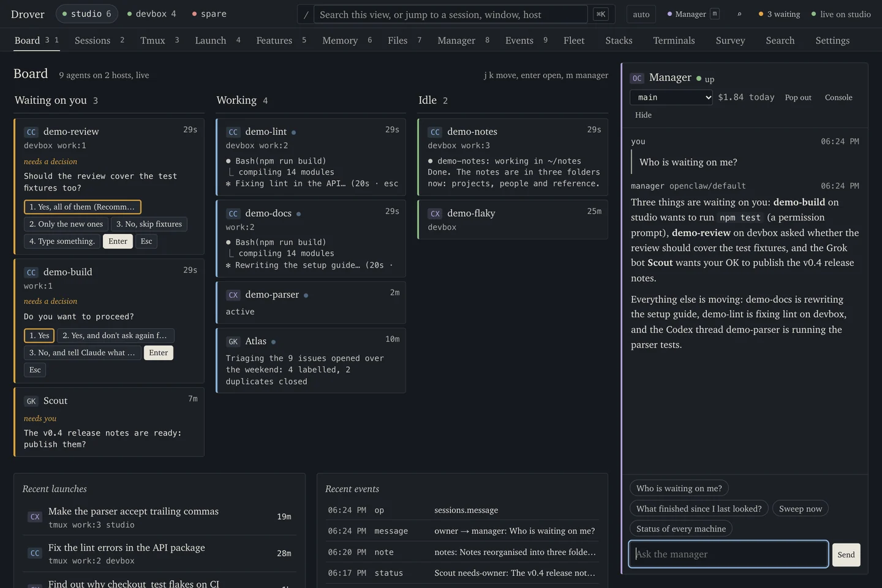This screenshot has height=588, width=882.
Task: Click the CX badge on demo-flaky card
Action: coord(435,214)
